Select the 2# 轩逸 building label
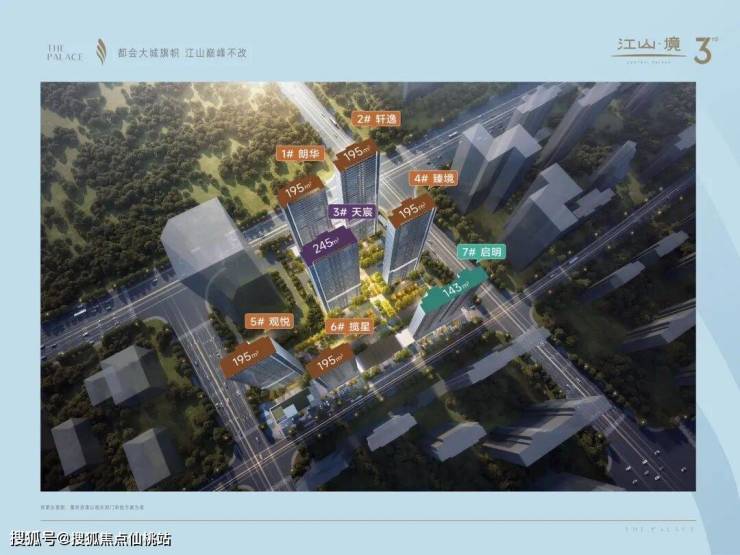740x555 pixels. point(376,118)
